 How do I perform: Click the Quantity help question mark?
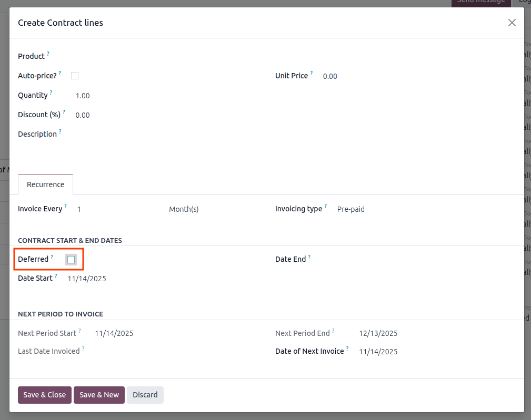click(x=51, y=93)
